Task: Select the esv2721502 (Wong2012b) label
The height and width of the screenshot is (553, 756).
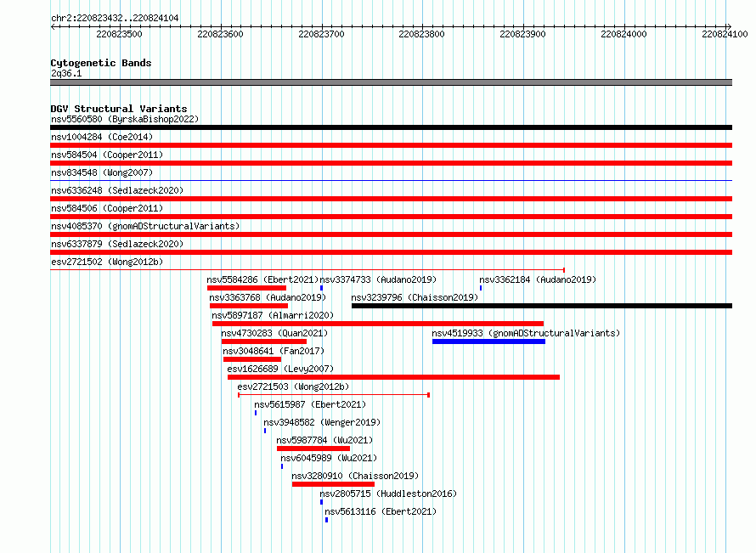Action: click(x=107, y=262)
